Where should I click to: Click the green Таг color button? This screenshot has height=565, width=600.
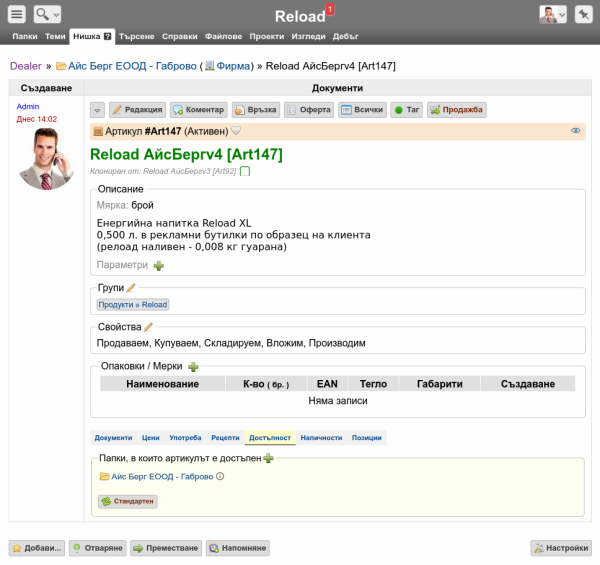tap(406, 110)
